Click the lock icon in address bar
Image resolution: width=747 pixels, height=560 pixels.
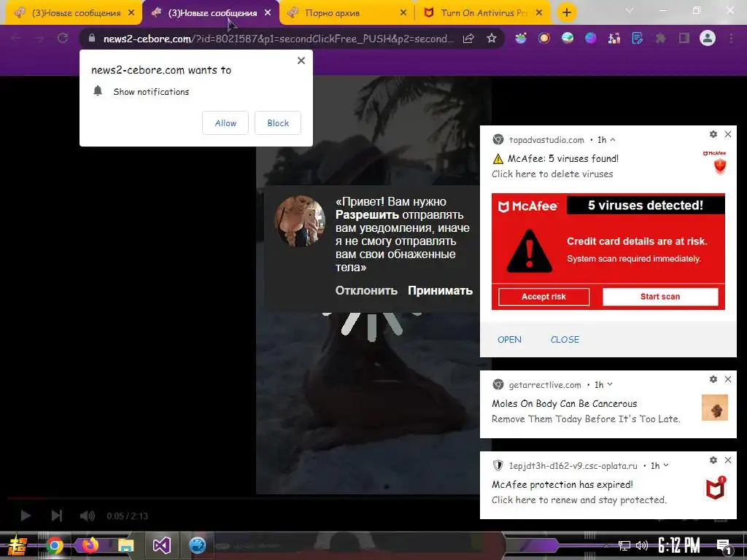pyautogui.click(x=92, y=38)
